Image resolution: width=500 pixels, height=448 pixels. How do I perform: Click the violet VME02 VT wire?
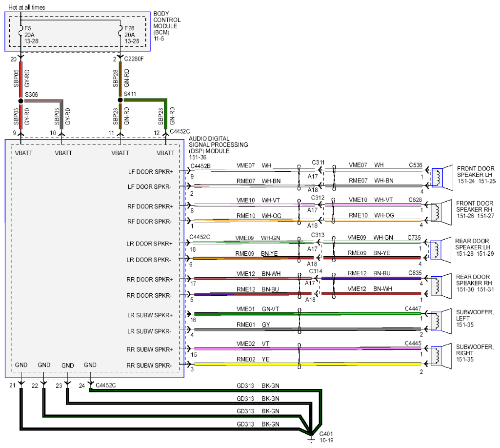[307, 348]
